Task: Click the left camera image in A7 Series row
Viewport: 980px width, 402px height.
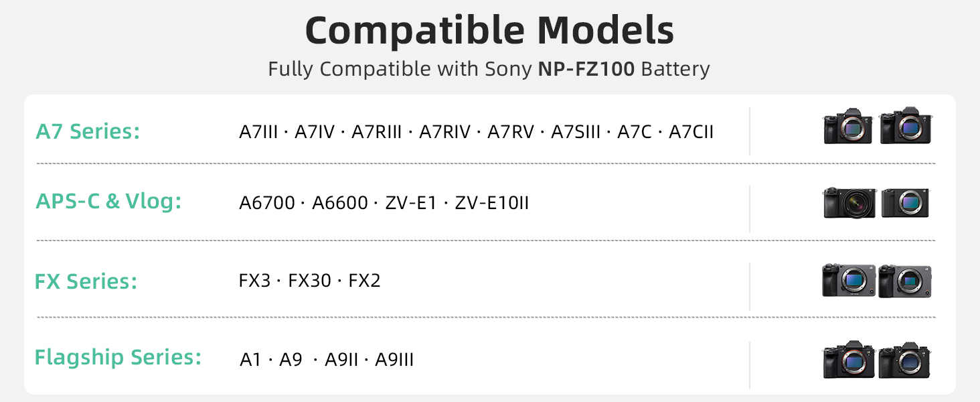Action: click(848, 126)
